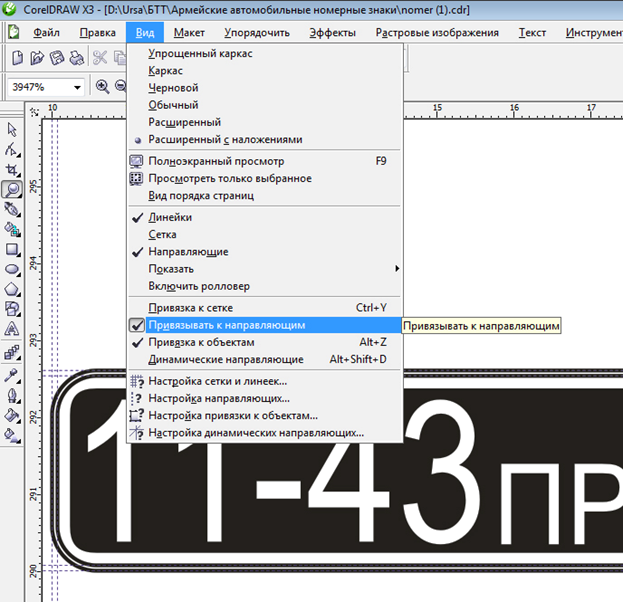This screenshot has height=603, width=624.
Task: Open the Упорядочить menu
Action: 257,33
